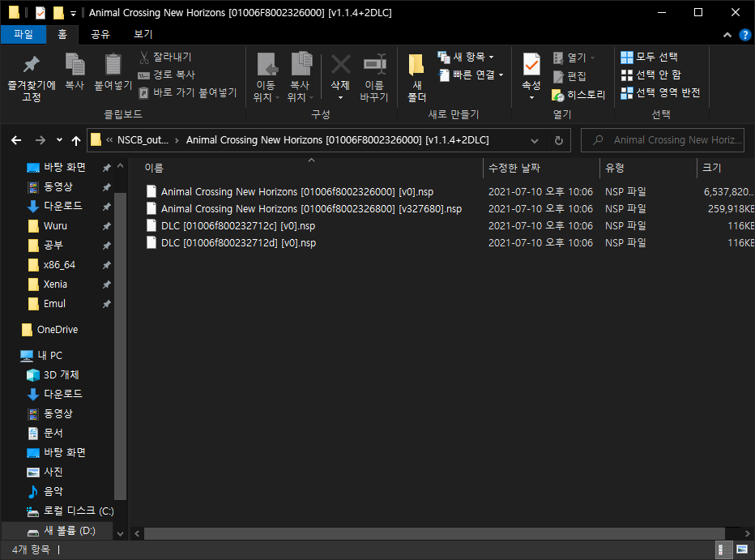The image size is (755, 560).
Task: Click the search box
Action: tap(663, 140)
